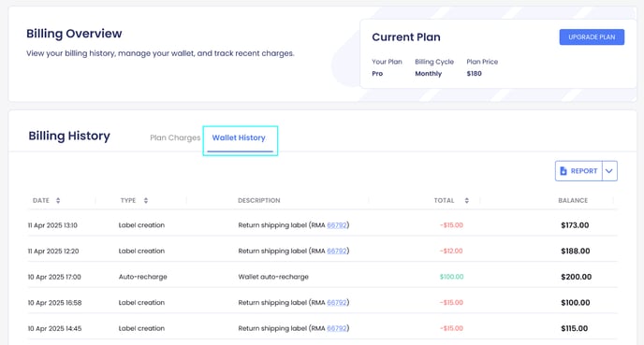
Task: Select the date 10 Apr 2025 17:00
Action: tap(54, 277)
